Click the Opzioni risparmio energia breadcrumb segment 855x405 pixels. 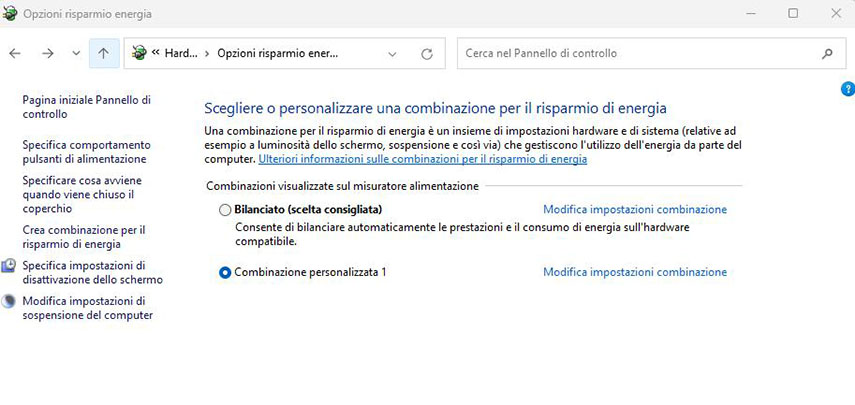point(278,53)
